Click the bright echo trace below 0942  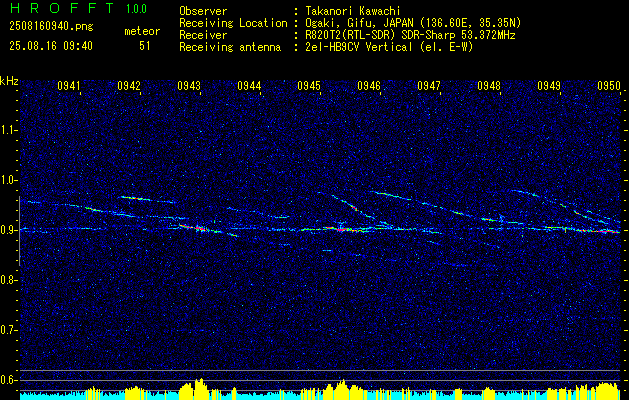pos(136,198)
